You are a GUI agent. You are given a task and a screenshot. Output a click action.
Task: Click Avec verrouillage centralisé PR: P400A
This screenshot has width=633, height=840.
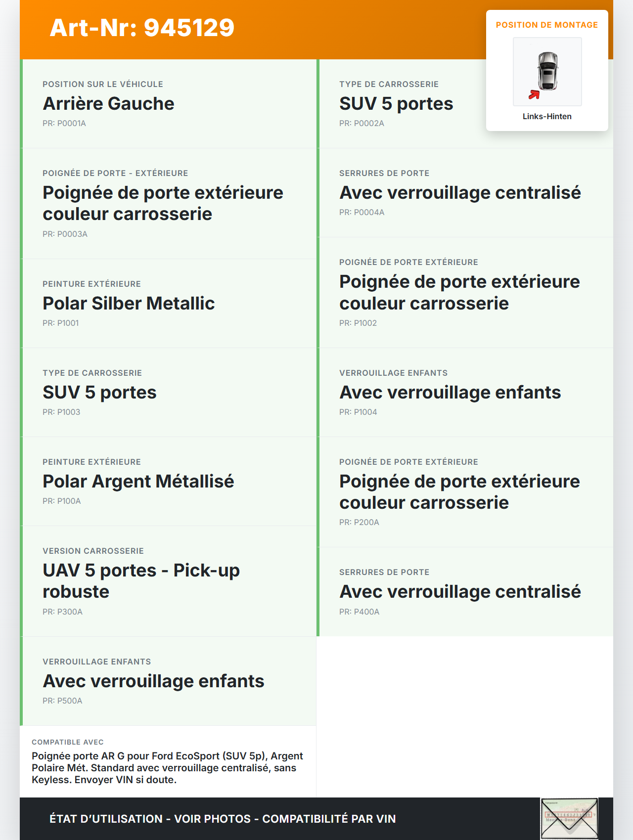(460, 591)
